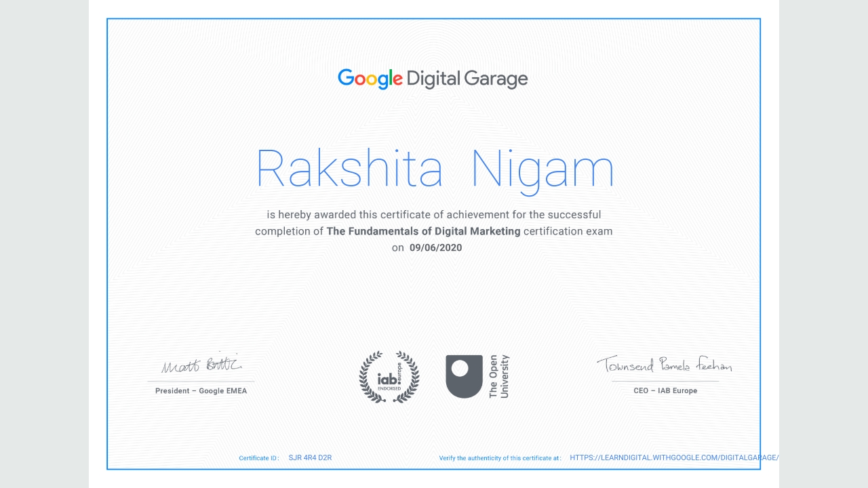Click 'The Open University' vertical text
868x488 pixels.
[498, 376]
